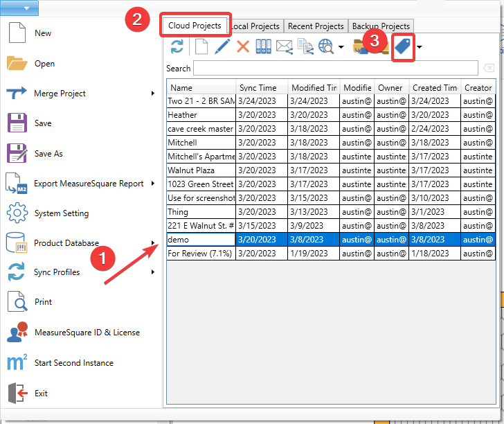This screenshot has width=504, height=424.
Task: Click the Save As floppy pencil icon
Action: point(17,153)
